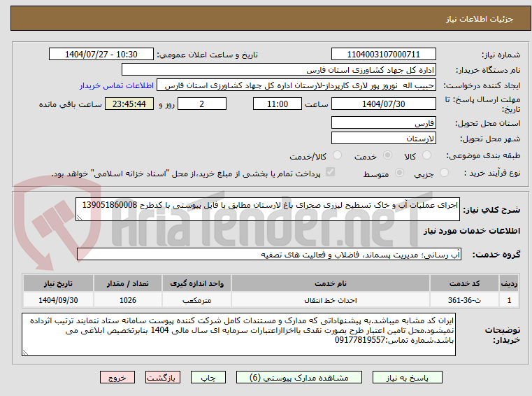Click the تاریخ نیاز column header
The height and width of the screenshot is (396, 532).
58,283
